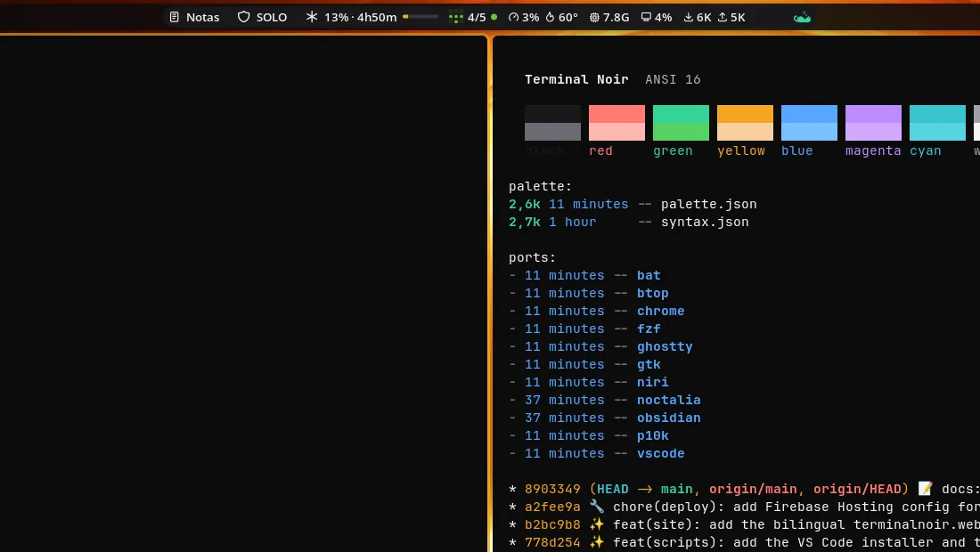Image resolution: width=980 pixels, height=552 pixels.
Task: Click the usage progress bar in top bar
Action: (420, 17)
